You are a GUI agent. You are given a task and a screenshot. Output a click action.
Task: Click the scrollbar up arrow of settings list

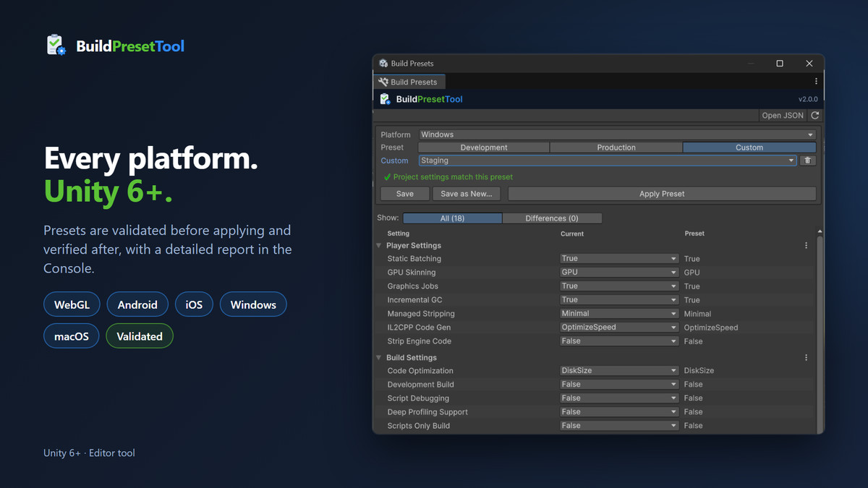(820, 231)
